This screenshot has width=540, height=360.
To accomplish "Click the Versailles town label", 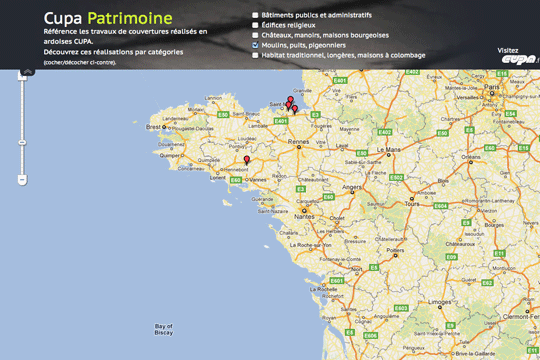I will pyautogui.click(x=467, y=97).
